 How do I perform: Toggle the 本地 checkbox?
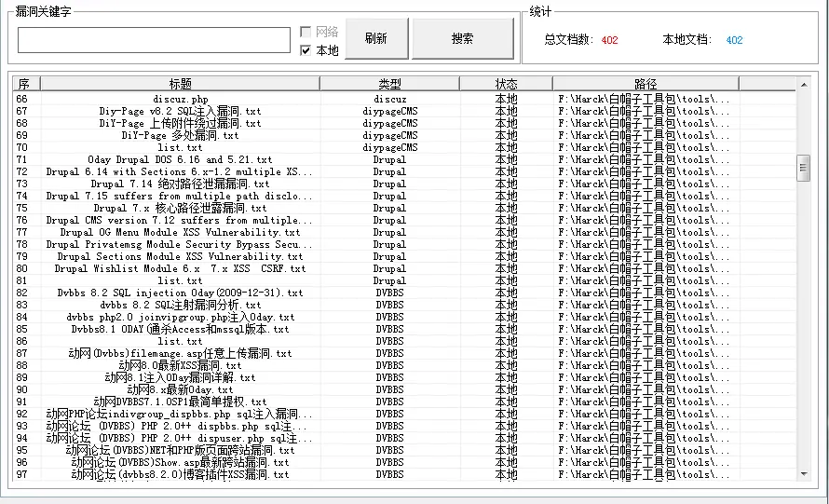click(306, 50)
